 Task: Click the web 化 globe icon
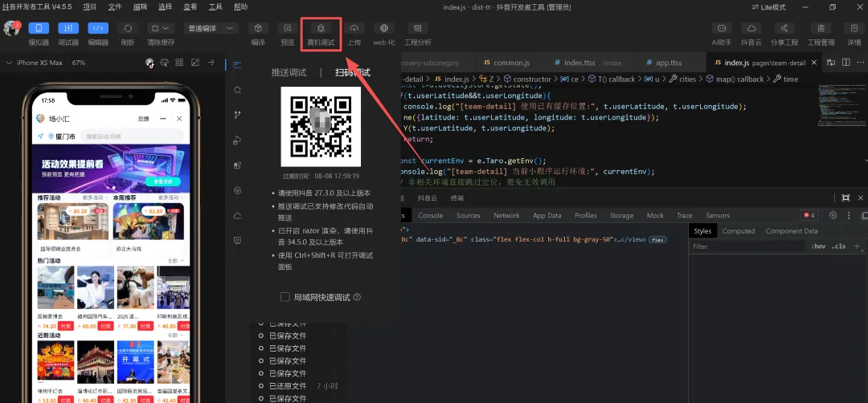[383, 28]
